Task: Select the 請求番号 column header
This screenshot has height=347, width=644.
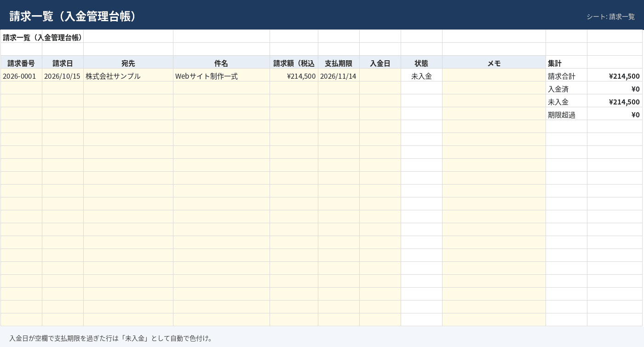Action: (x=21, y=63)
